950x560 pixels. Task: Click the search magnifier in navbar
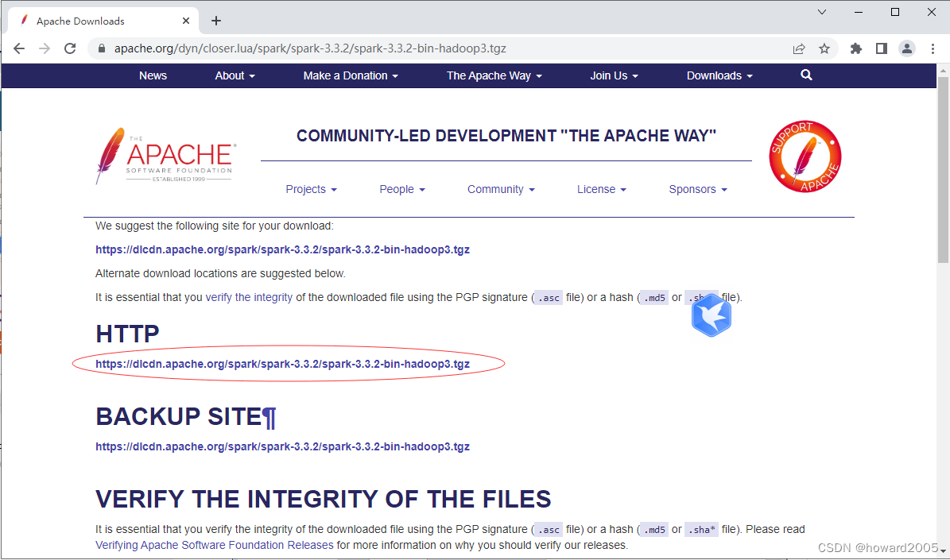(x=806, y=75)
